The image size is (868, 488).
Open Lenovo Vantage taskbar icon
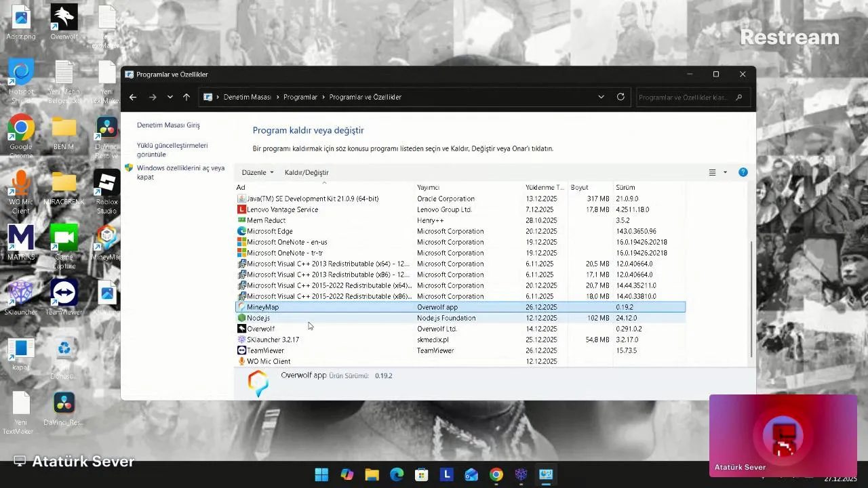446,474
